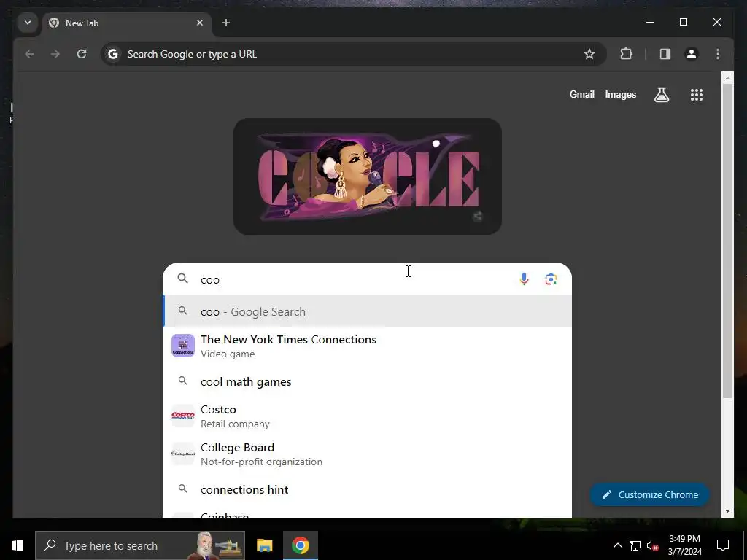The image size is (747, 560).
Task: Select 'cool math games' suggestion
Action: click(368, 381)
